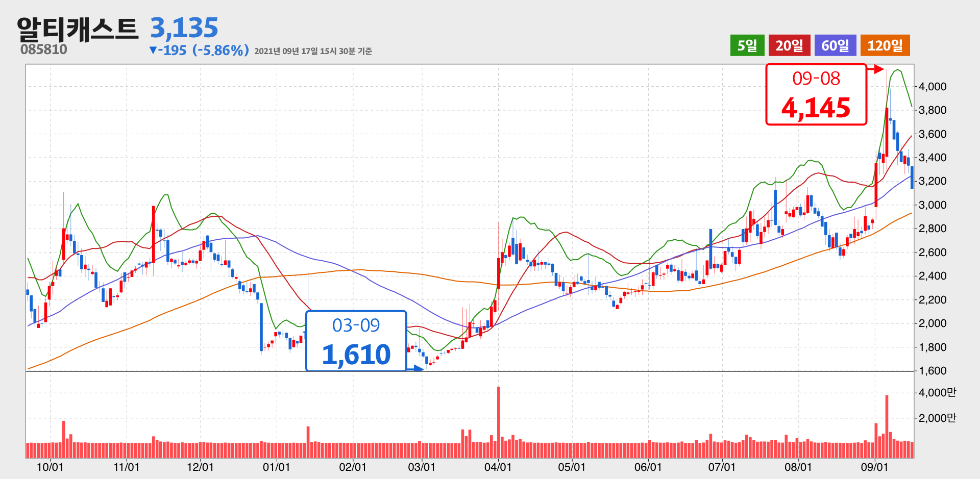Click the timestamp 2021년 09월 17일 15시 30분 기준
This screenshot has width=980, height=479.
click(313, 51)
